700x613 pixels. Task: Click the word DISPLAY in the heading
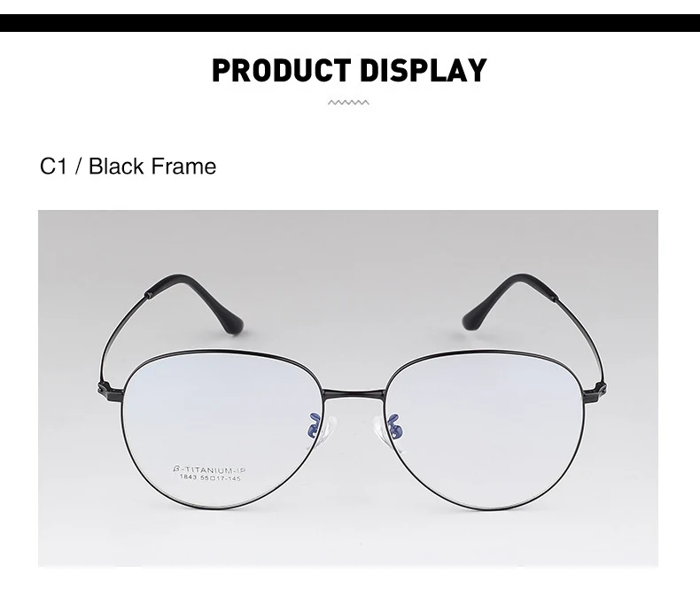coord(423,71)
